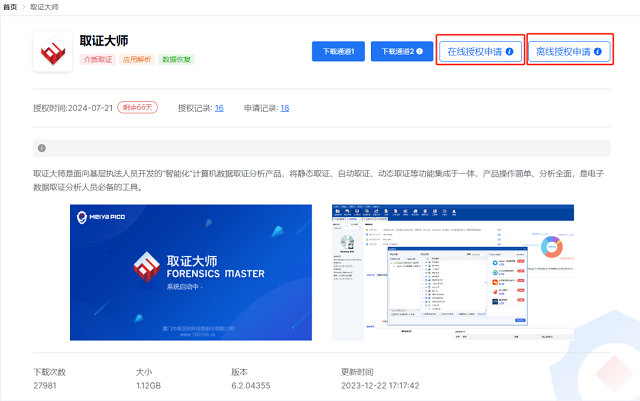Click the 取证大师 app logo icon

coord(53,51)
